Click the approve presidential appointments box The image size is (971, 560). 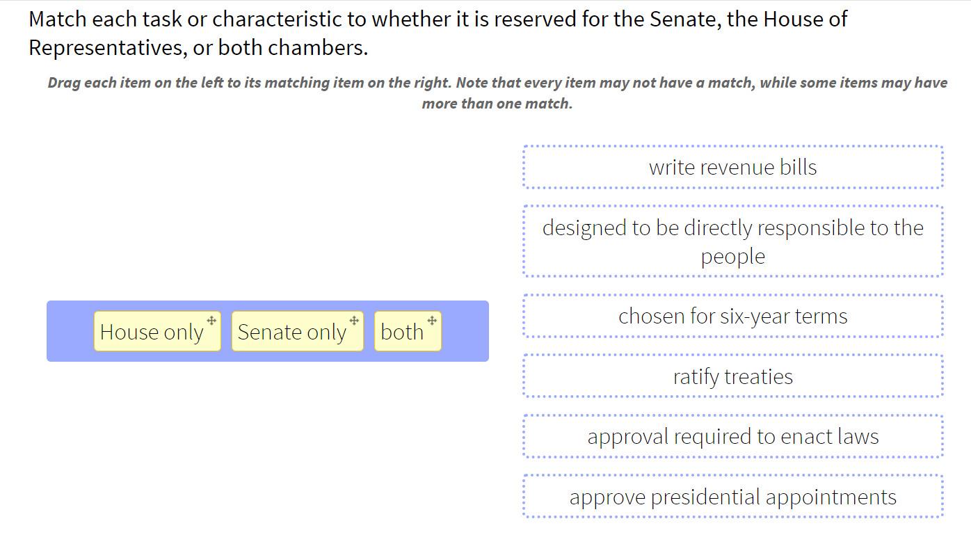coord(732,496)
